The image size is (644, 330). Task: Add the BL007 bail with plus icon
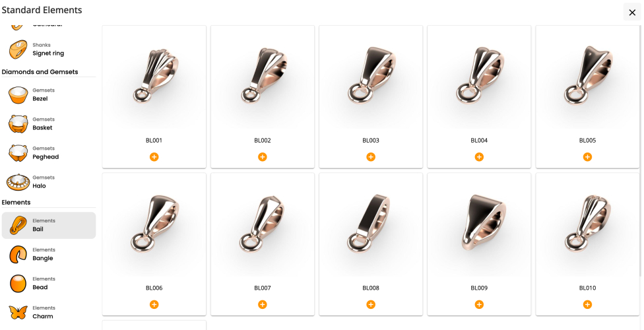[x=263, y=304]
